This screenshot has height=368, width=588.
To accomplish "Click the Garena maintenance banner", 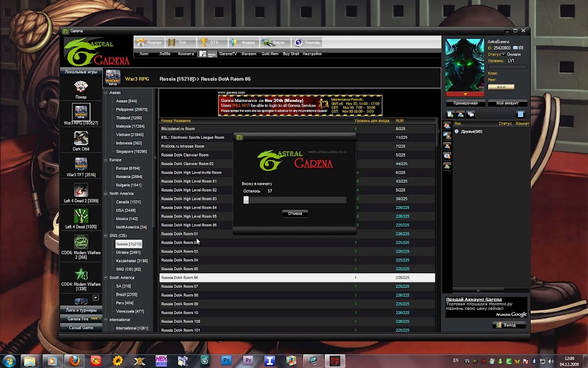I will (300, 105).
